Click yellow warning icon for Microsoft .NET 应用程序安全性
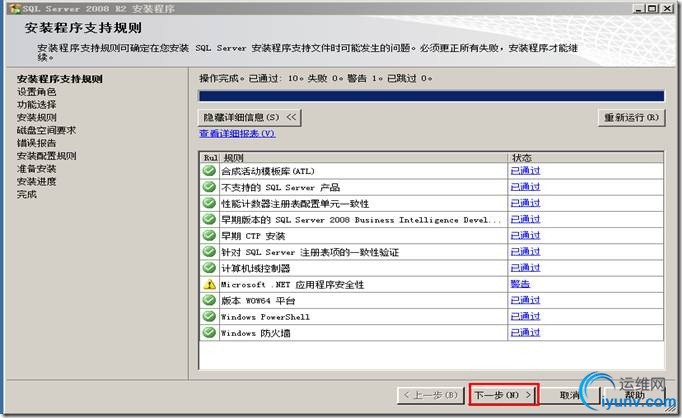Image resolution: width=682 pixels, height=418 pixels. tap(209, 284)
